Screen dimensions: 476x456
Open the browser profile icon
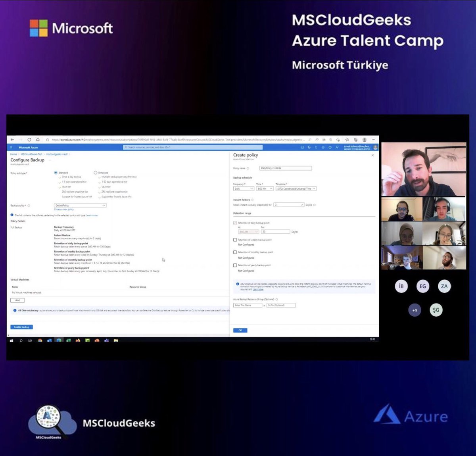tap(365, 140)
